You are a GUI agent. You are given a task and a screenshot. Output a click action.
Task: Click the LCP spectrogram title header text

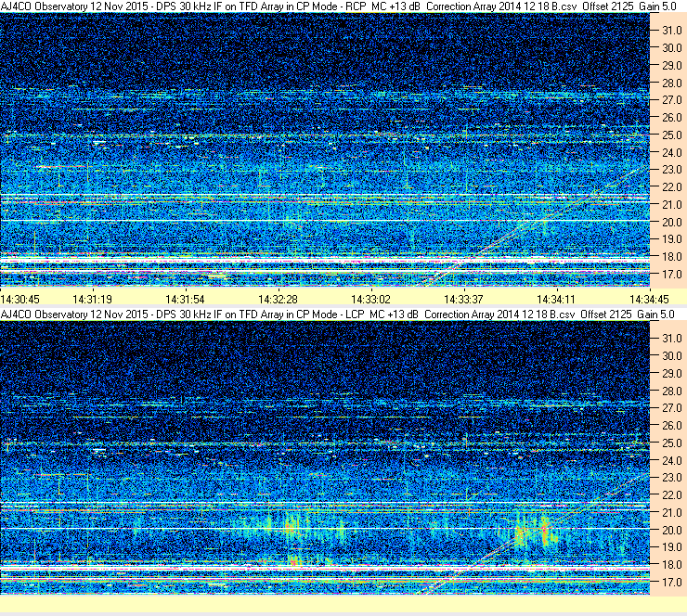[x=337, y=314]
